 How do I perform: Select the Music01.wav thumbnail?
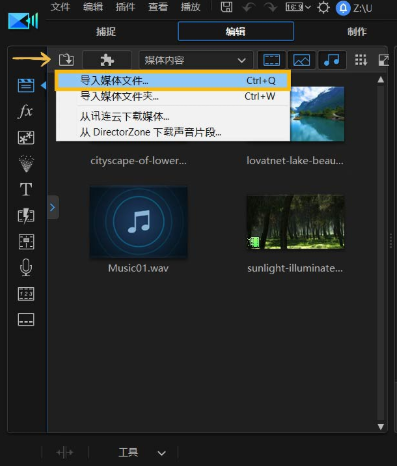[138, 222]
